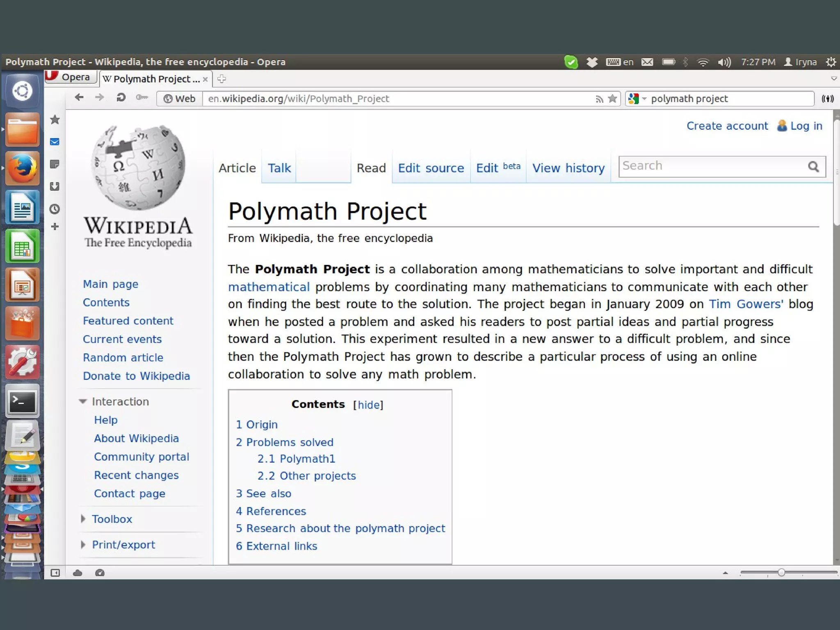Open the Mail panel in Opera sidebar
Image resolution: width=840 pixels, height=630 pixels.
click(55, 142)
